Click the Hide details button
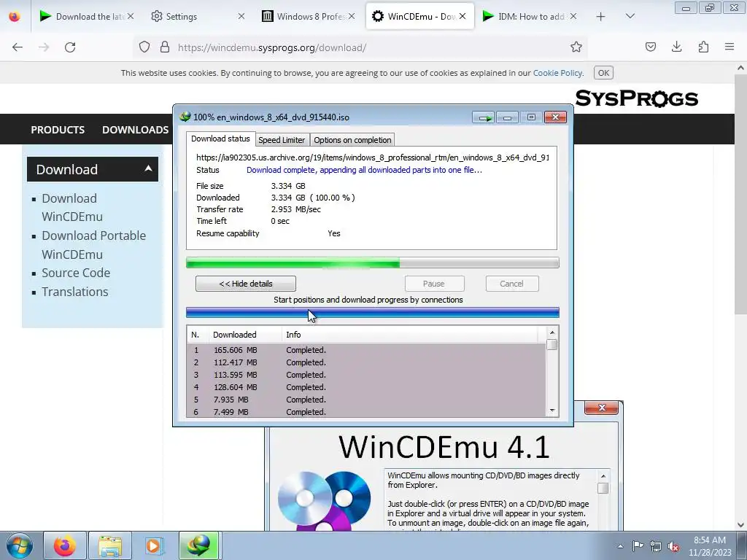This screenshot has width=747, height=560. [x=245, y=284]
